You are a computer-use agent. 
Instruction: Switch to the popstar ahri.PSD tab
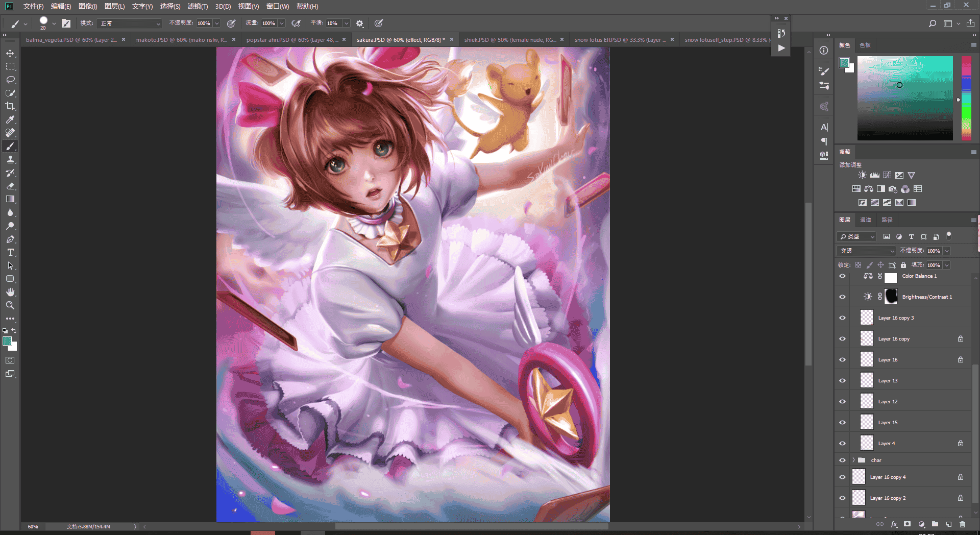[292, 40]
